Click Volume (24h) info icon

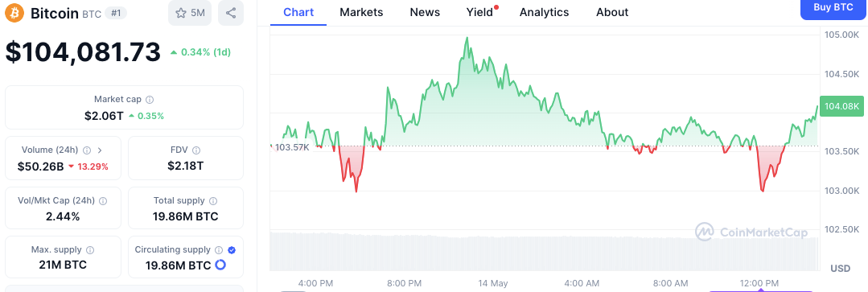[87, 150]
